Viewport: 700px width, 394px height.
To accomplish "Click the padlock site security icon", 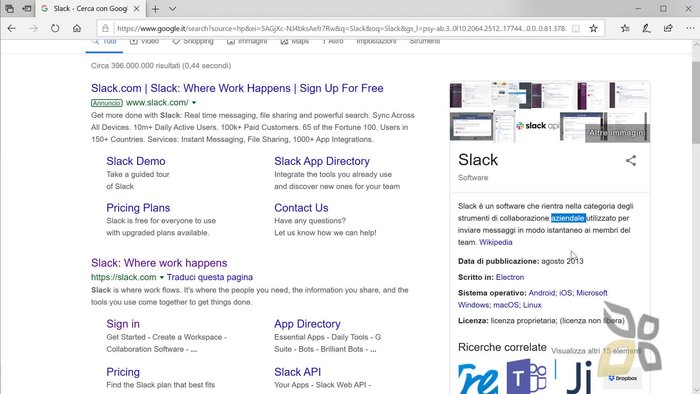I will 105,28.
